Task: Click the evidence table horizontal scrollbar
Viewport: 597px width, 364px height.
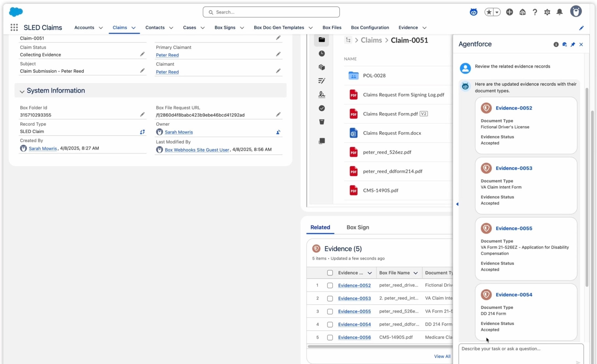Action: point(380,346)
